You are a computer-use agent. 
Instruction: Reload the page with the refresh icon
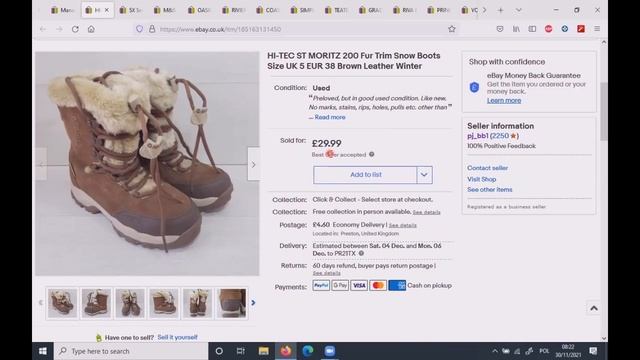[x=75, y=29]
